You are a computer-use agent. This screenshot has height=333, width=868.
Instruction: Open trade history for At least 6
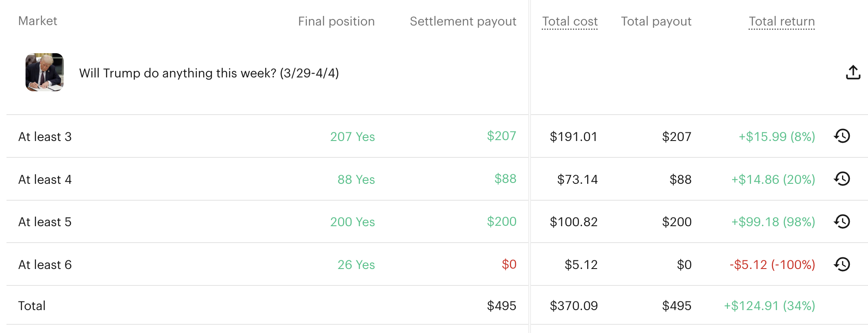[x=842, y=264]
